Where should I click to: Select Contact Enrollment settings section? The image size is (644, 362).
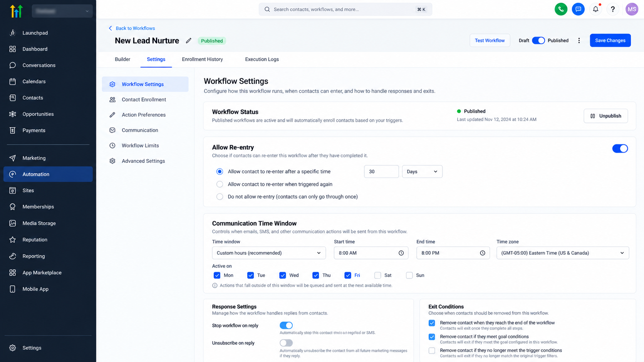pos(145,100)
